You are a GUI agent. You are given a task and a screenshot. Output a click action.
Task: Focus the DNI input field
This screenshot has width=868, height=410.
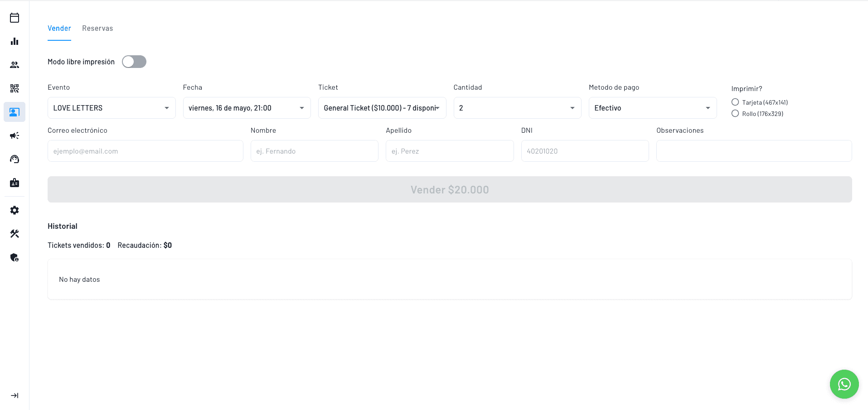click(585, 151)
